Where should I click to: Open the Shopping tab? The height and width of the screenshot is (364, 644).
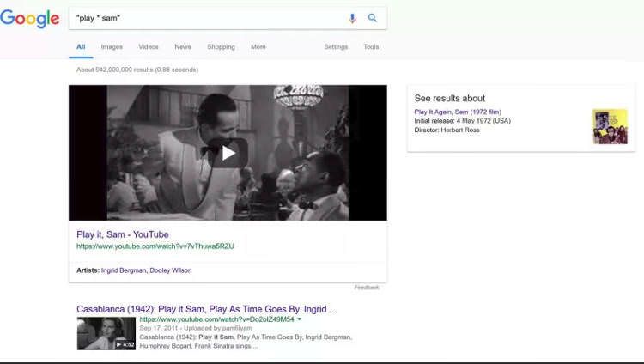tap(221, 47)
